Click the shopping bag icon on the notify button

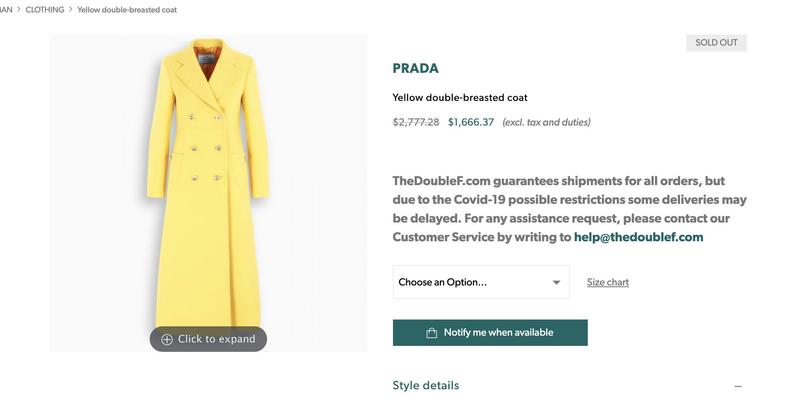[x=432, y=333]
